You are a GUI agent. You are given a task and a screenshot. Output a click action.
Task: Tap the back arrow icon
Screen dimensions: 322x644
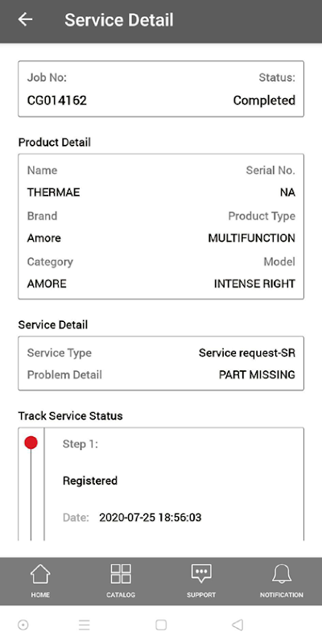tap(25, 19)
